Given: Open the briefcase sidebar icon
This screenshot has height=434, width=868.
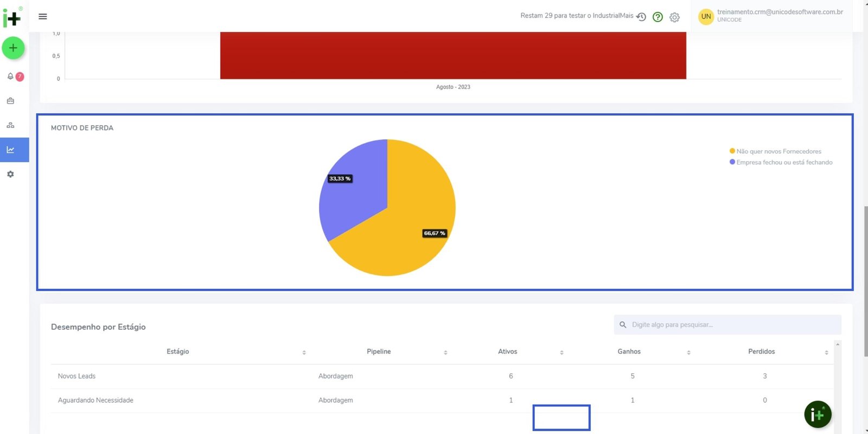Looking at the screenshot, I should 10,101.
